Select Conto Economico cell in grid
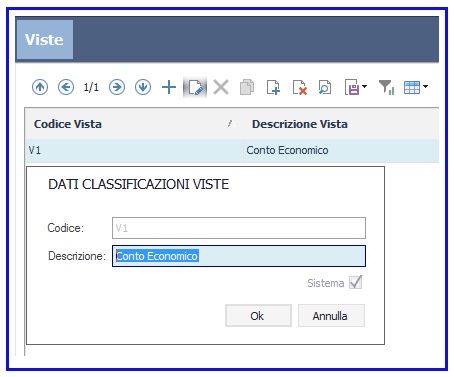The width and height of the screenshot is (454, 377). click(x=341, y=150)
